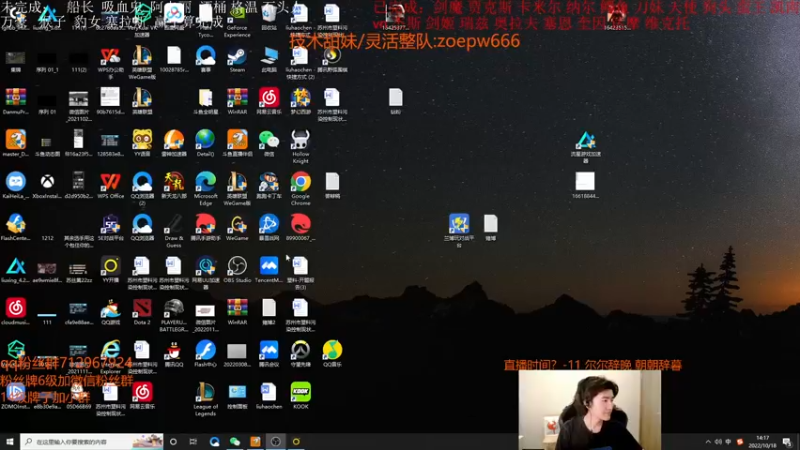The width and height of the screenshot is (800, 450).
Task: Open the TencentM... blue desktop icon
Action: (x=269, y=270)
